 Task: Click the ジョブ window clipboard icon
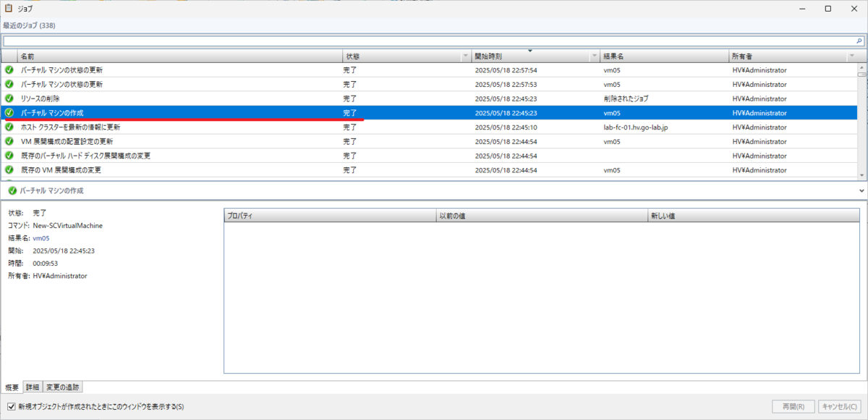tap(9, 9)
